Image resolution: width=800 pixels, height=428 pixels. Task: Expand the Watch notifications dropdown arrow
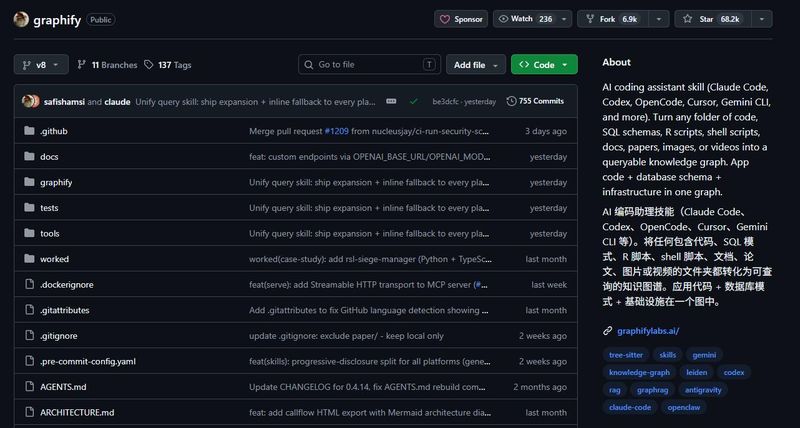[x=564, y=19]
